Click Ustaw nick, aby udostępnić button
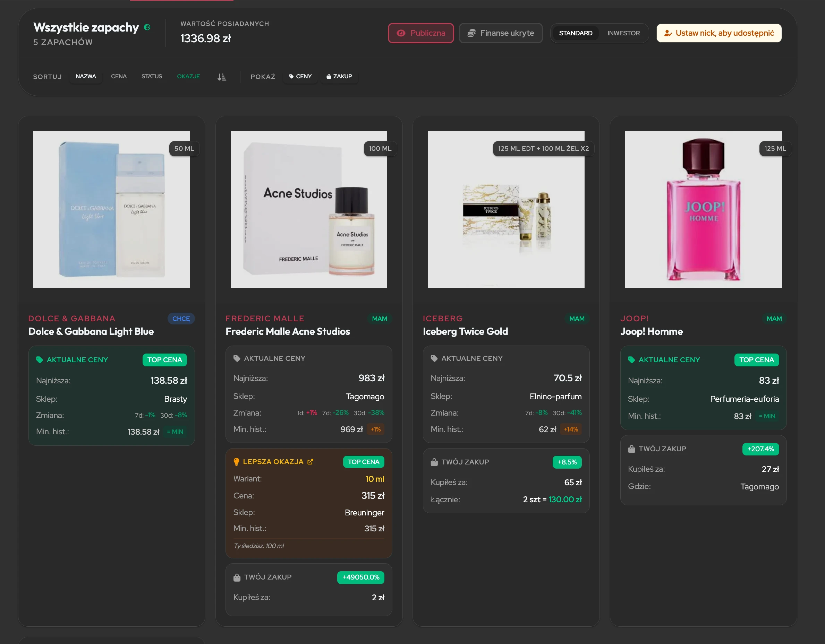The width and height of the screenshot is (825, 644). pos(718,33)
